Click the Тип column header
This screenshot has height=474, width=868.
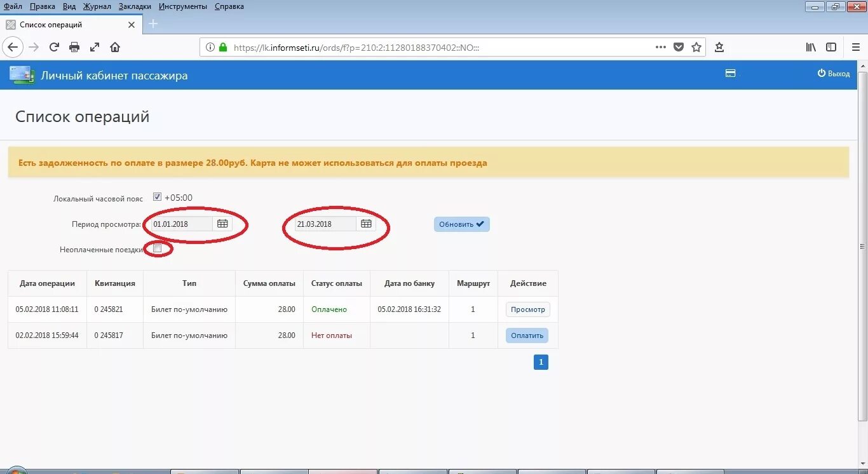point(189,283)
